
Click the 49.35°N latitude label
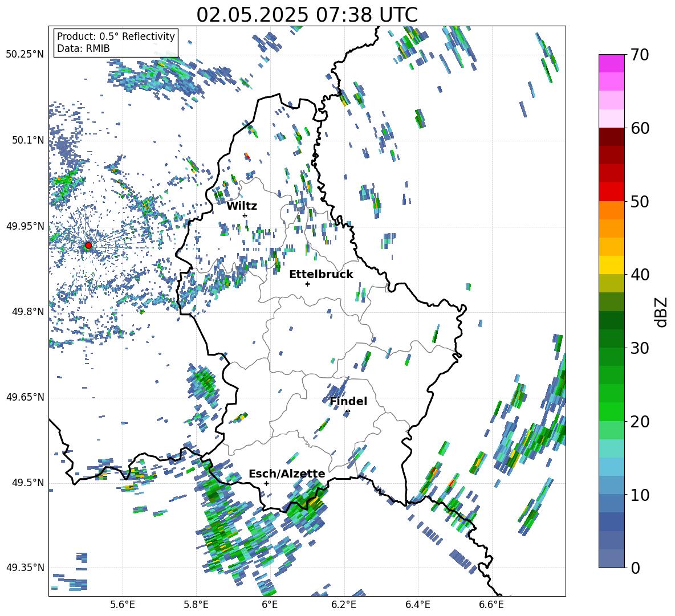pos(25,568)
